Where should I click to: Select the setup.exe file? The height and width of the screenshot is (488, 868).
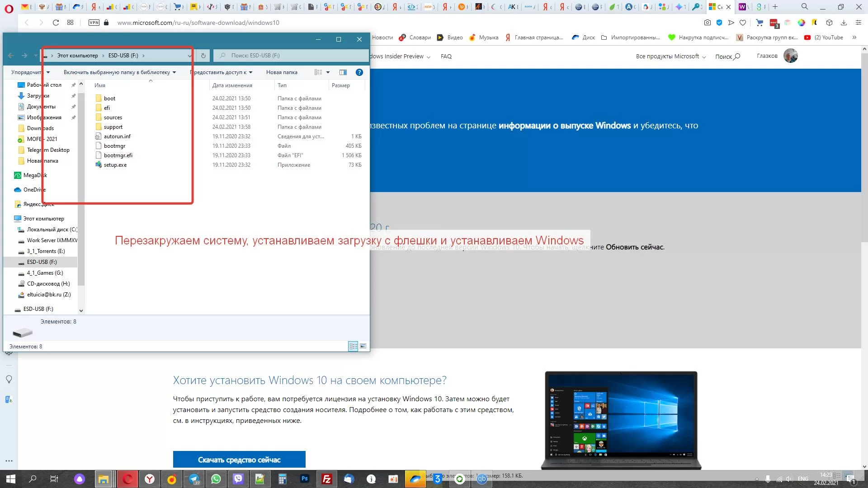pos(115,165)
